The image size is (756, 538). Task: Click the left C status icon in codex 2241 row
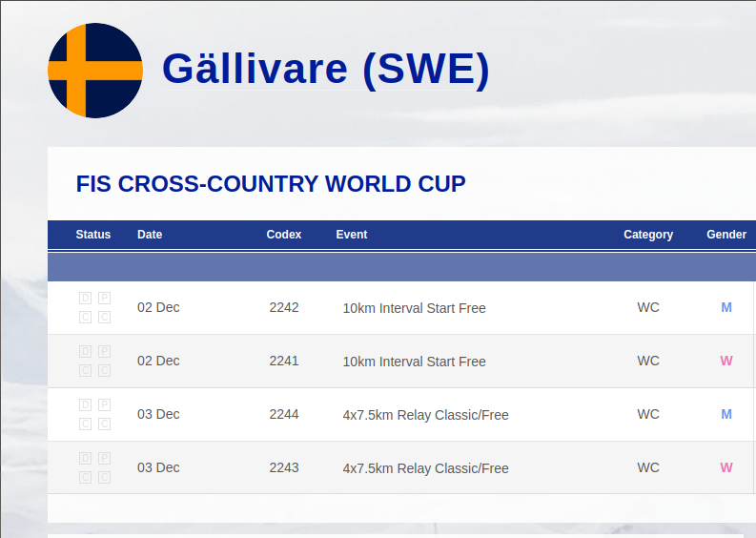pos(86,371)
